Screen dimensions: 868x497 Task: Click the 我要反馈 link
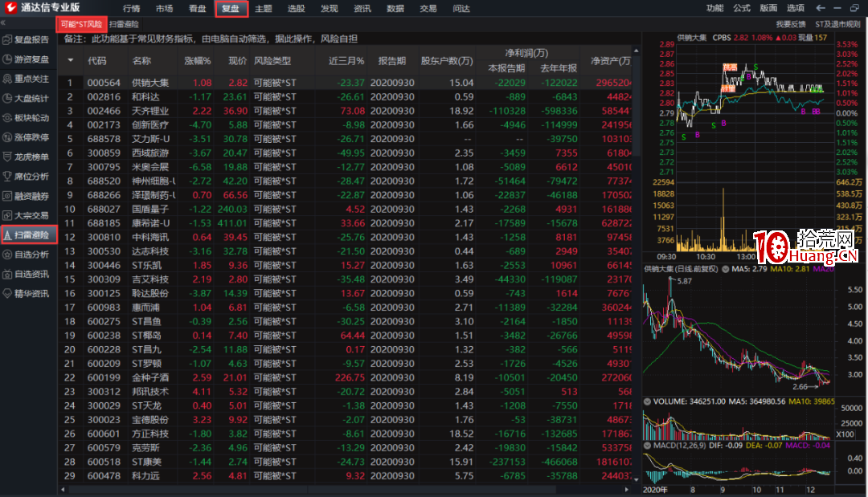tap(791, 24)
